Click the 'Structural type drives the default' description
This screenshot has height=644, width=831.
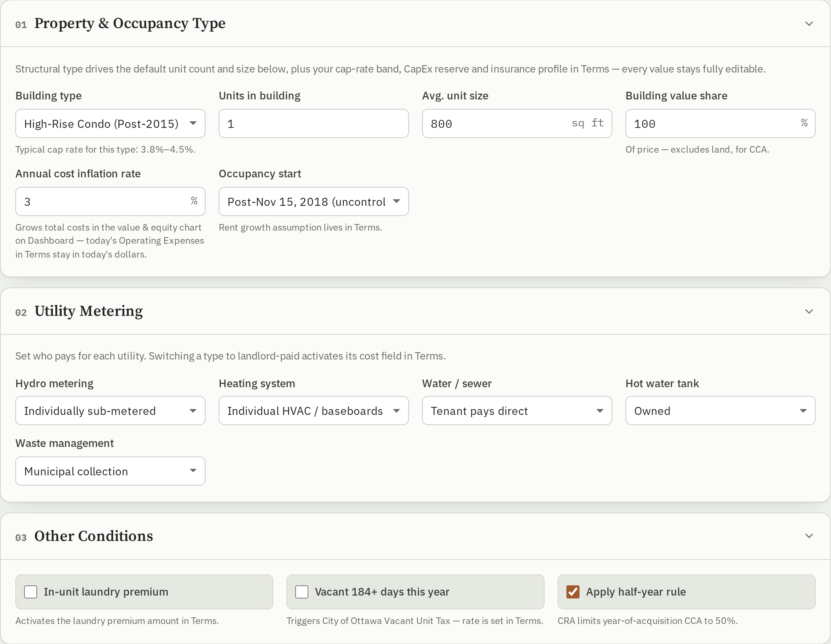390,69
